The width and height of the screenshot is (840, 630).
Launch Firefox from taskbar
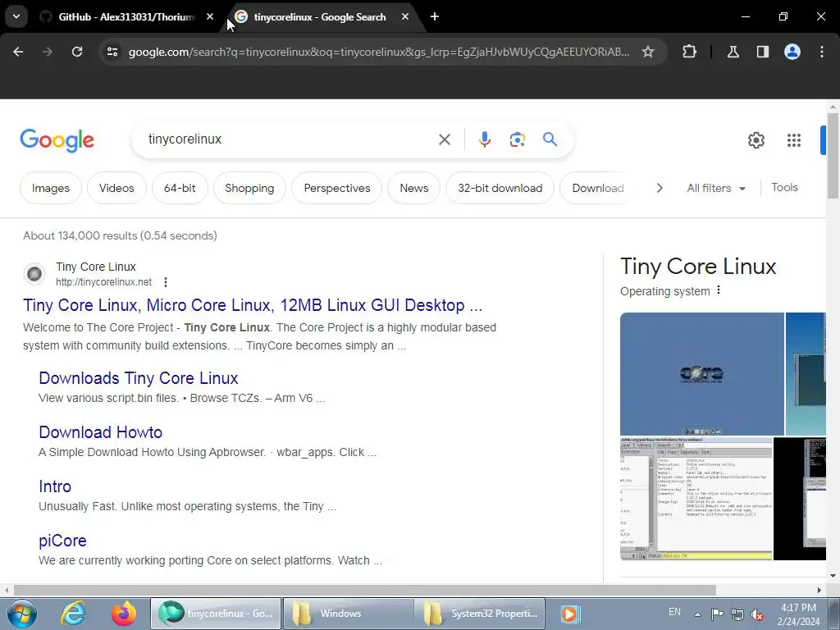point(124,614)
